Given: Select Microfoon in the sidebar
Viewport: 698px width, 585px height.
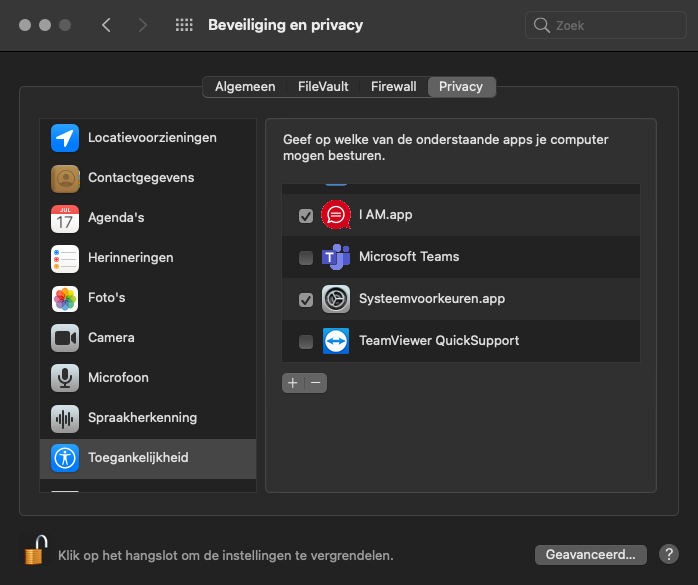Looking at the screenshot, I should pos(148,378).
